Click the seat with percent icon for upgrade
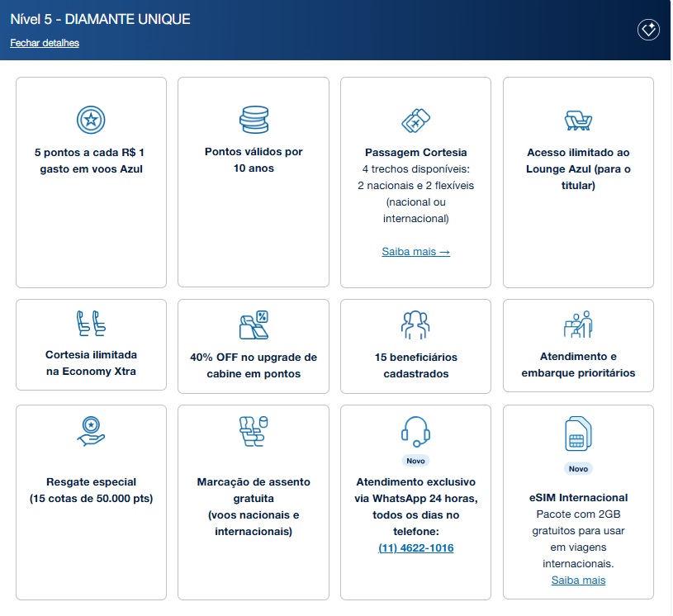 click(254, 325)
